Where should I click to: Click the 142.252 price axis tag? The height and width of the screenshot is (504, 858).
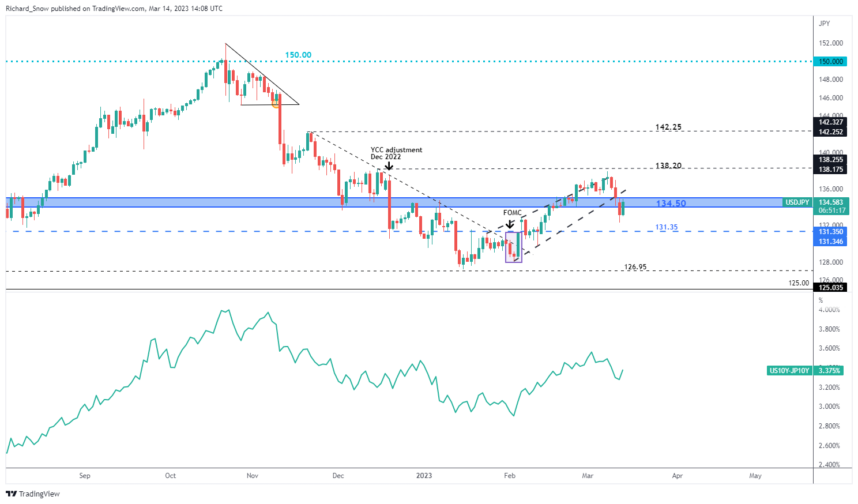point(830,131)
